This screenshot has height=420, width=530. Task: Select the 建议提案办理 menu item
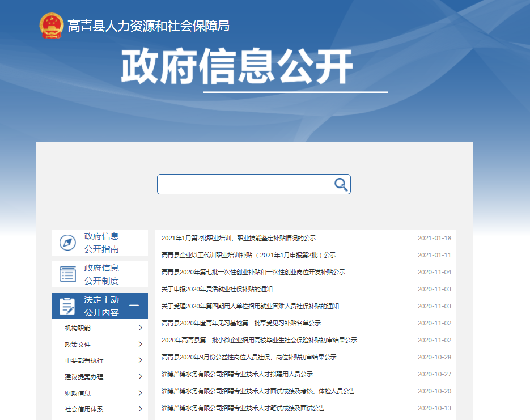84,377
